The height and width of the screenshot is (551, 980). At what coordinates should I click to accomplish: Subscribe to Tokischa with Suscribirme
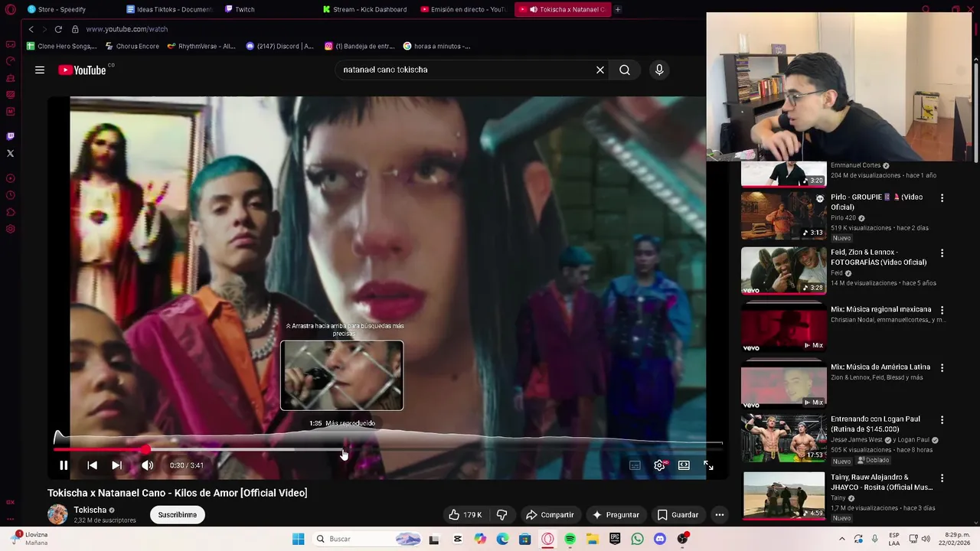[178, 515]
